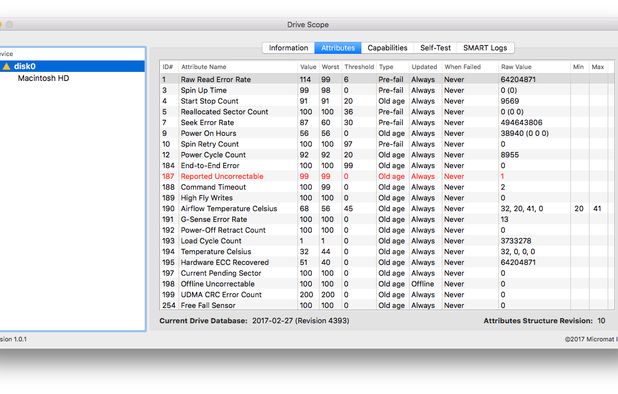Select the Command Timeout row
Viewport: 618px width, 394px height.
click(387, 187)
